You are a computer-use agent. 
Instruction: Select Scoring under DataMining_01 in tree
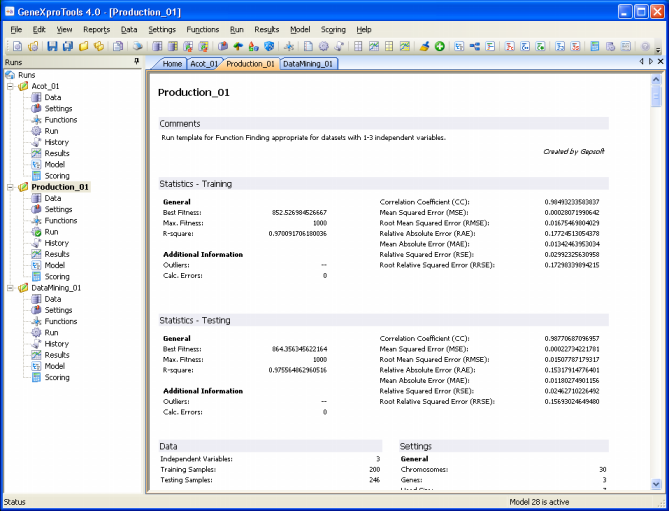(x=57, y=377)
